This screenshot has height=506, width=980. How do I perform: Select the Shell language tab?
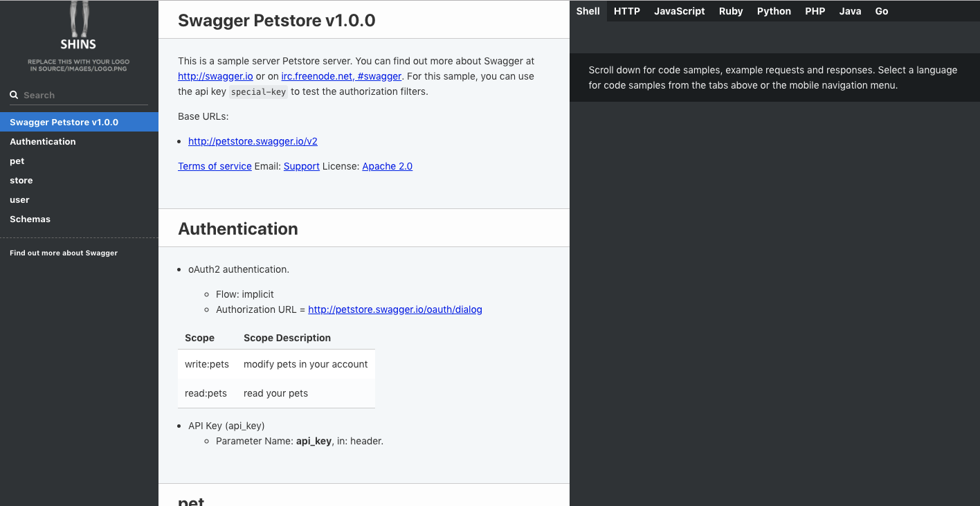588,11
